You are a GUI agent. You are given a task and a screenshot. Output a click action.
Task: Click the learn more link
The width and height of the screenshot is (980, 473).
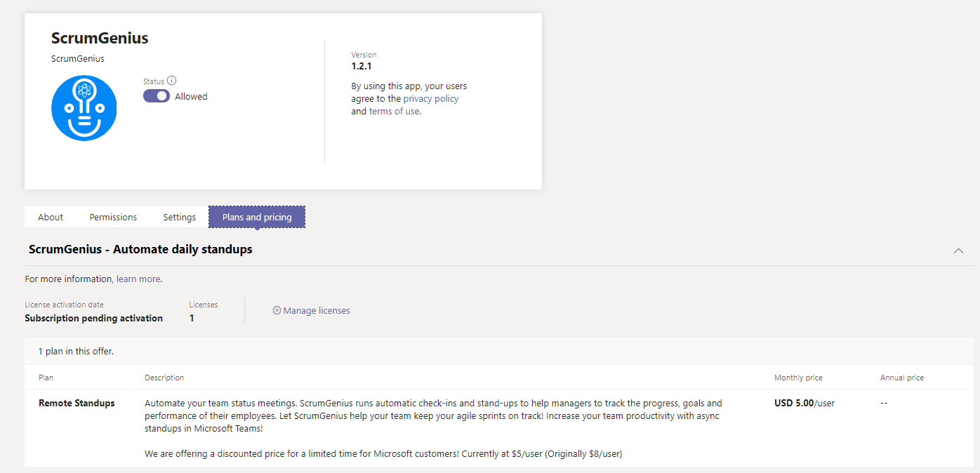(x=138, y=279)
